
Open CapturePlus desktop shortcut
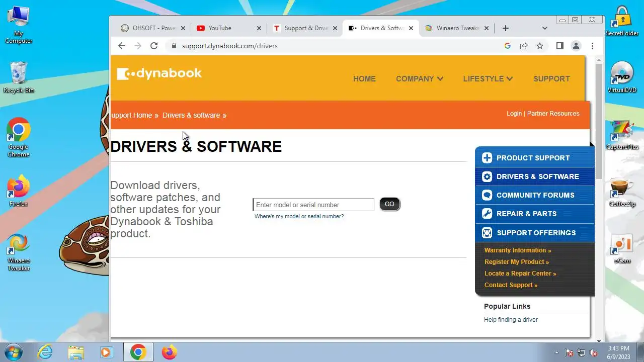click(622, 135)
